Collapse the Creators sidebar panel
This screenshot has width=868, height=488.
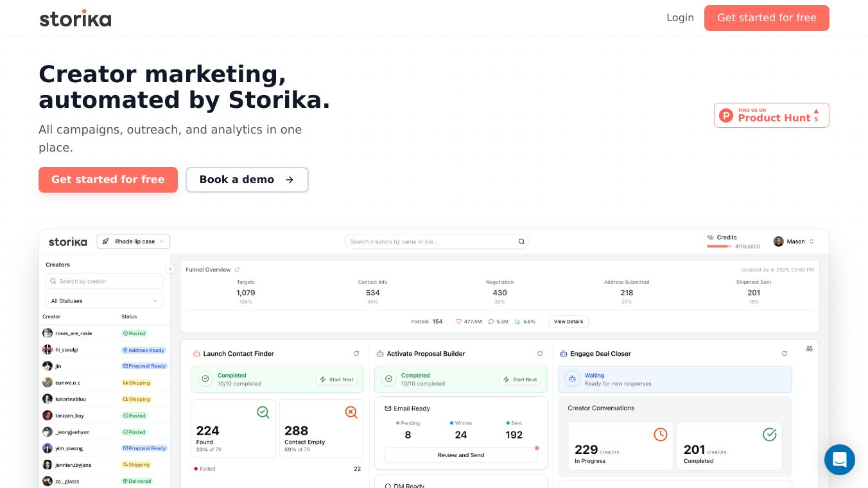pyautogui.click(x=170, y=269)
